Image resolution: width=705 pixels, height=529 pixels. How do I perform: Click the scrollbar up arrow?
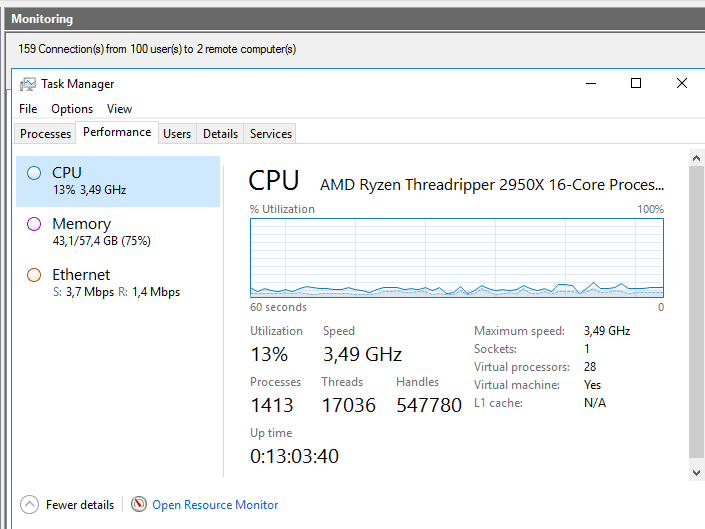[696, 158]
